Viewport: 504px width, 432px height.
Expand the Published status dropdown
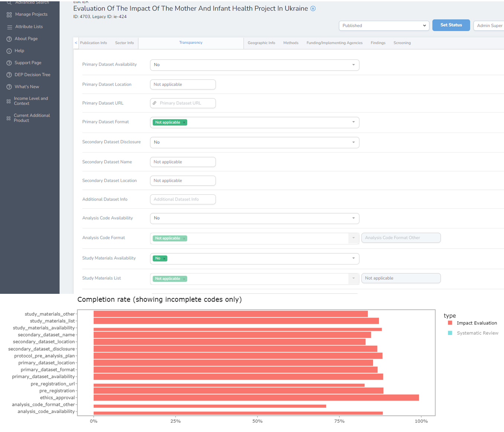click(x=384, y=26)
